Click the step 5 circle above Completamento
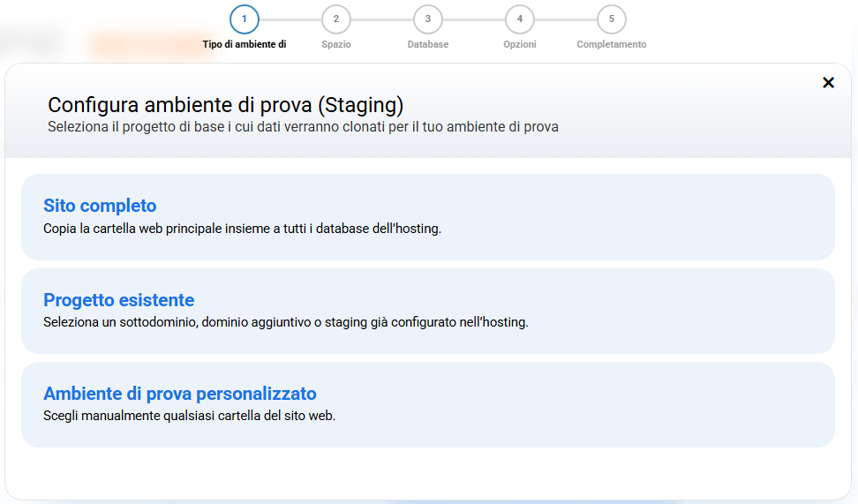 [612, 19]
